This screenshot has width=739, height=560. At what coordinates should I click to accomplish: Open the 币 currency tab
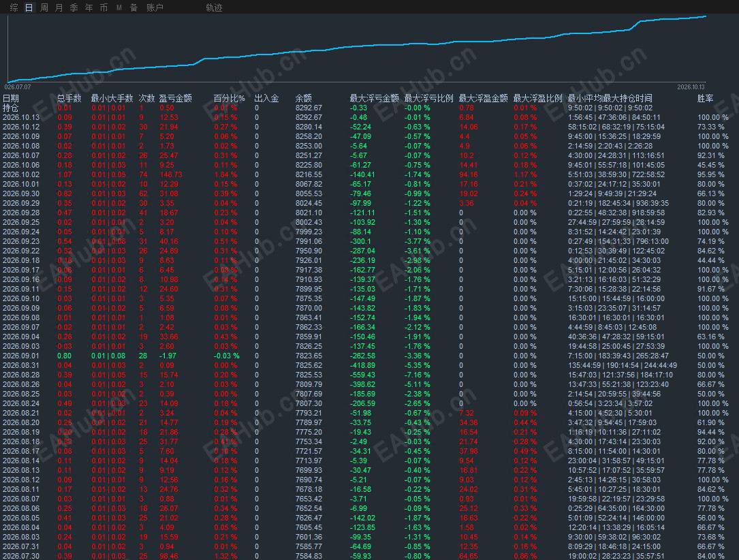(x=104, y=7)
